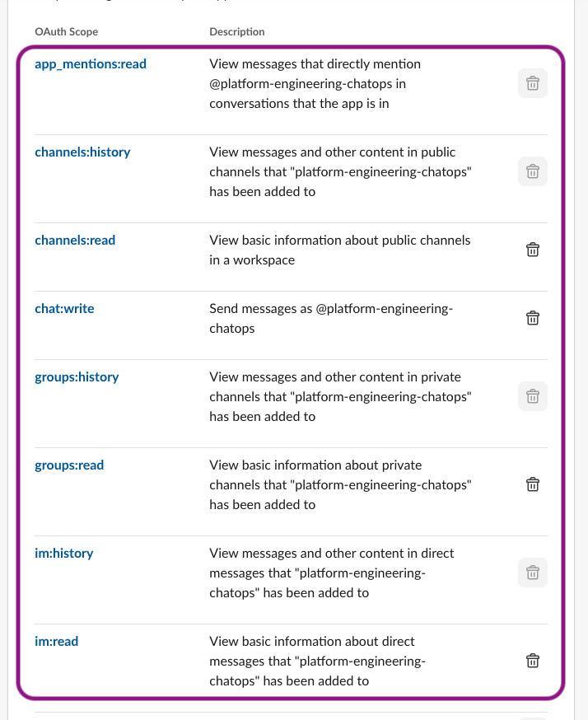588x720 pixels.
Task: Remove the im:history permission
Action: [x=532, y=573]
